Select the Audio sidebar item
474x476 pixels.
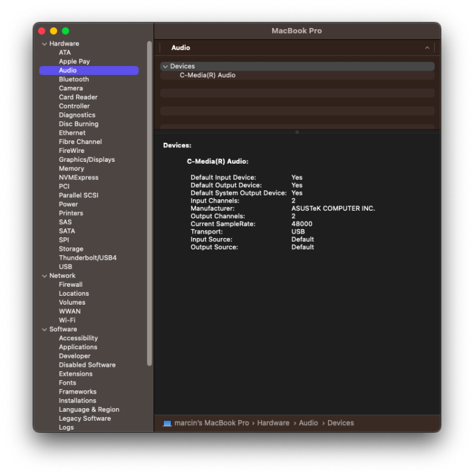pos(89,70)
